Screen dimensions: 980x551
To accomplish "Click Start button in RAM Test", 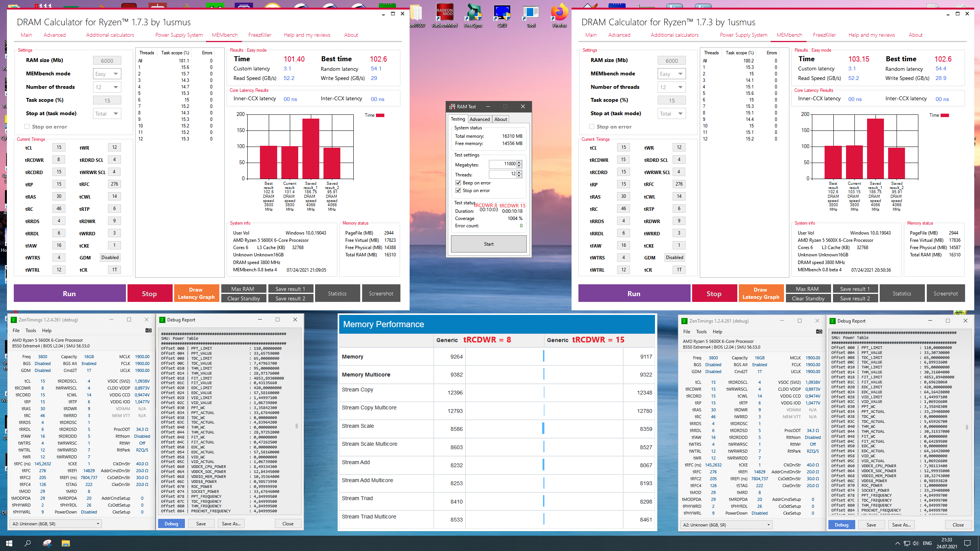I will pyautogui.click(x=488, y=244).
